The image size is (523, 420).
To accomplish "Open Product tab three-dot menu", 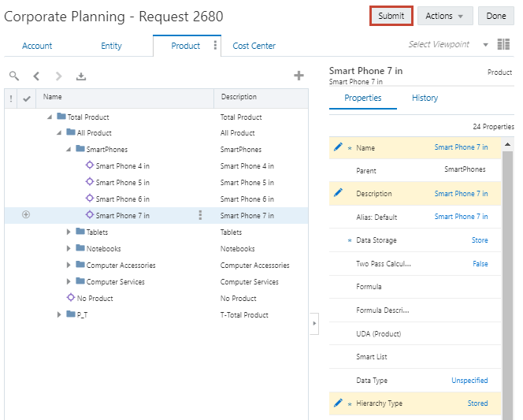I will point(215,46).
